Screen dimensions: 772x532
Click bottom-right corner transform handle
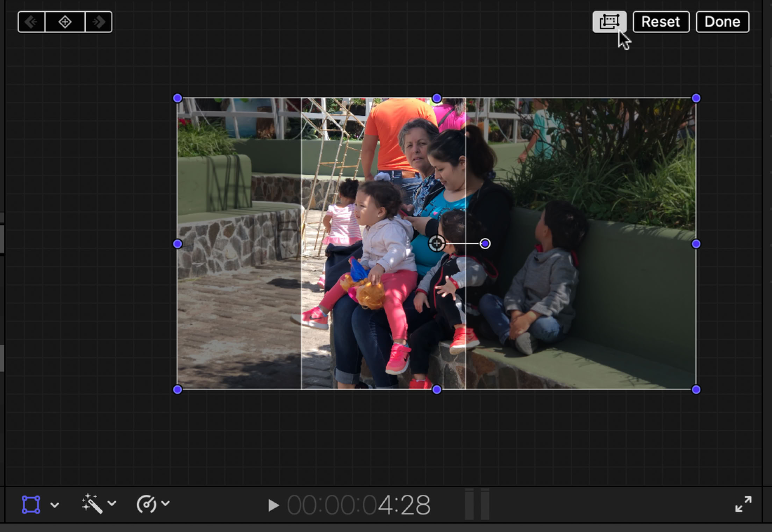coord(696,389)
